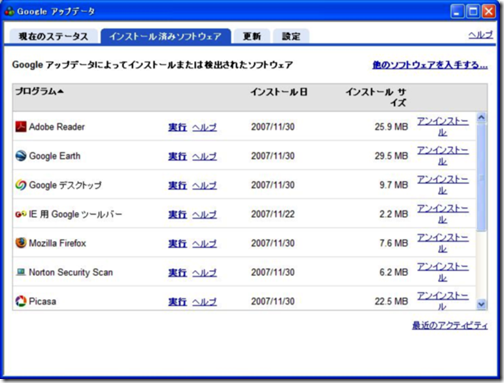Open the 最近のアクティビティ link
Screen dimensions: 504x383
(450, 325)
